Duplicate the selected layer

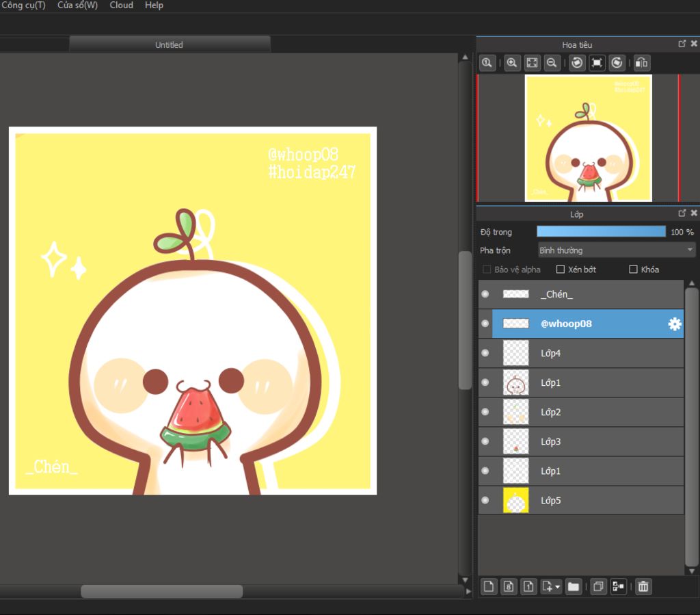pyautogui.click(x=598, y=586)
